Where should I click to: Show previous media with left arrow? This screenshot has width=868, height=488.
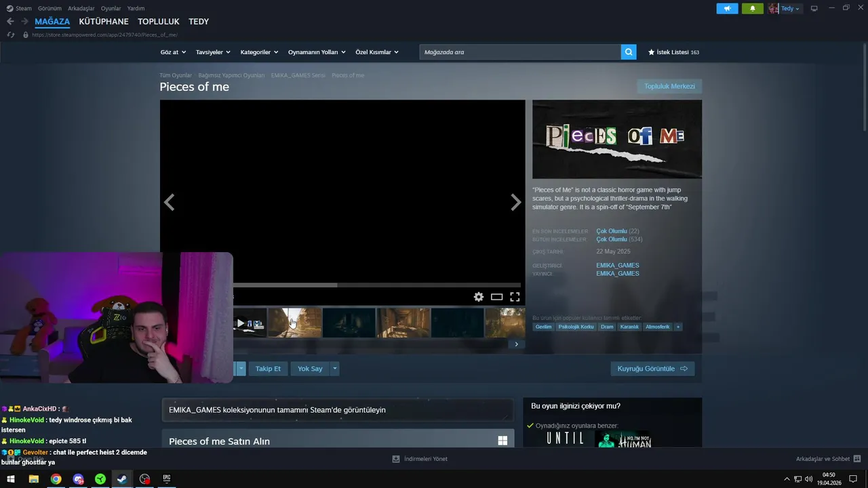coord(169,202)
